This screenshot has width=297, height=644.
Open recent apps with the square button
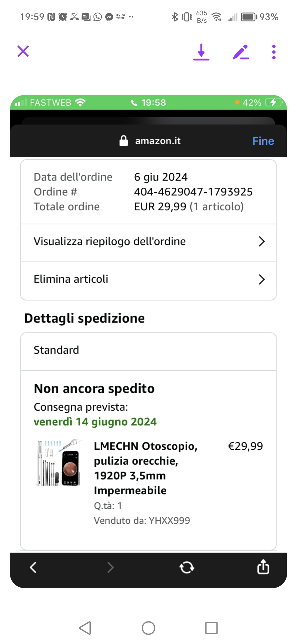(211, 628)
